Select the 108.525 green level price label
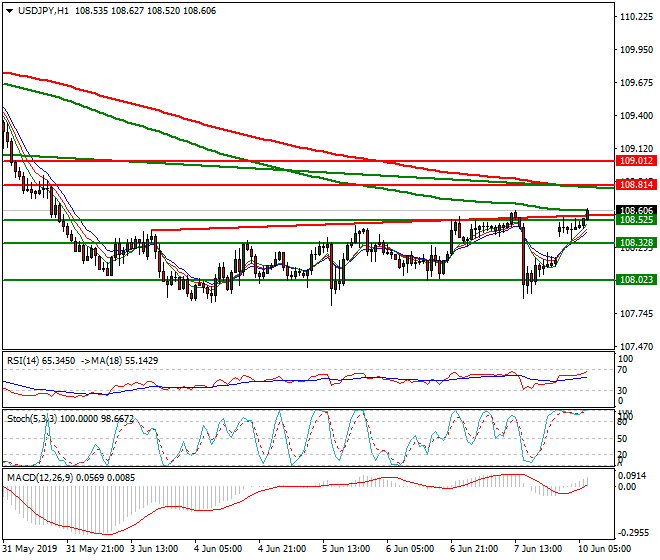 pyautogui.click(x=636, y=220)
